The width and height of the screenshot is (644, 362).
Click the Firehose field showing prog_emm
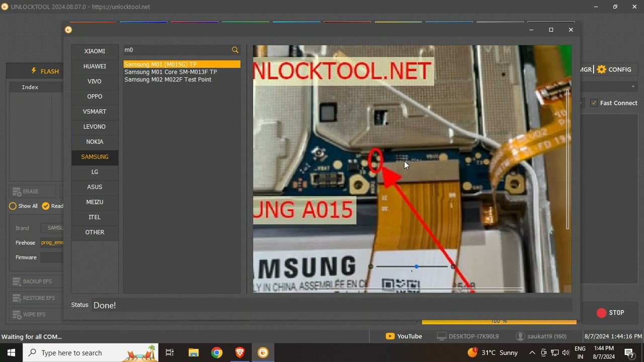coord(52,243)
